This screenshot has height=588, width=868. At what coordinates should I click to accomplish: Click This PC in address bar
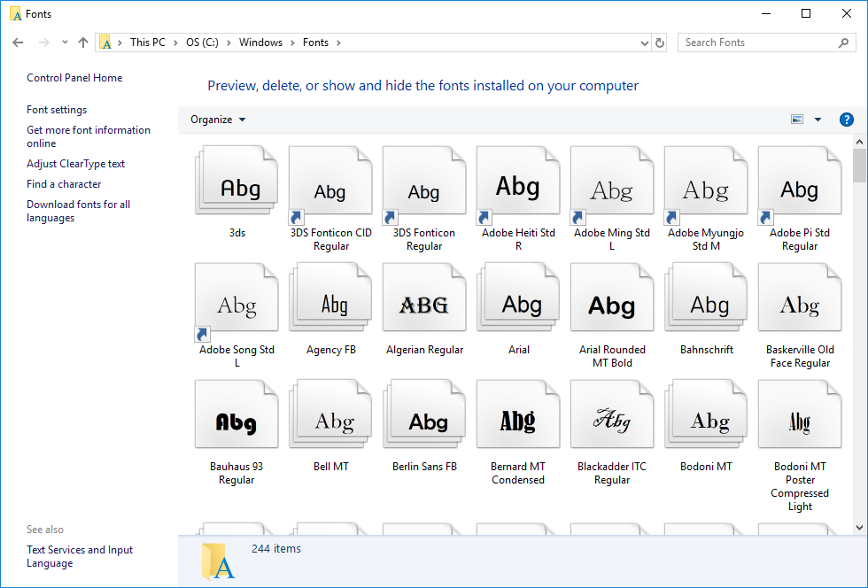[x=148, y=43]
